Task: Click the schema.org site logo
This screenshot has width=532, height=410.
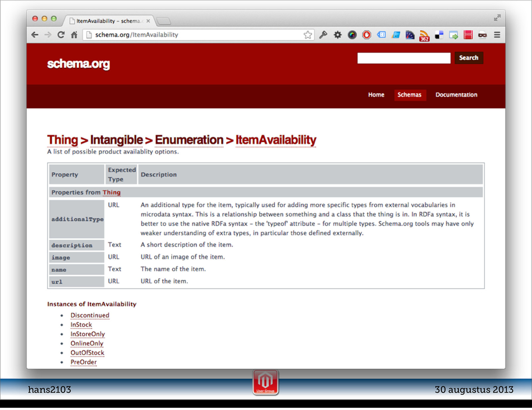Action: coord(78,64)
